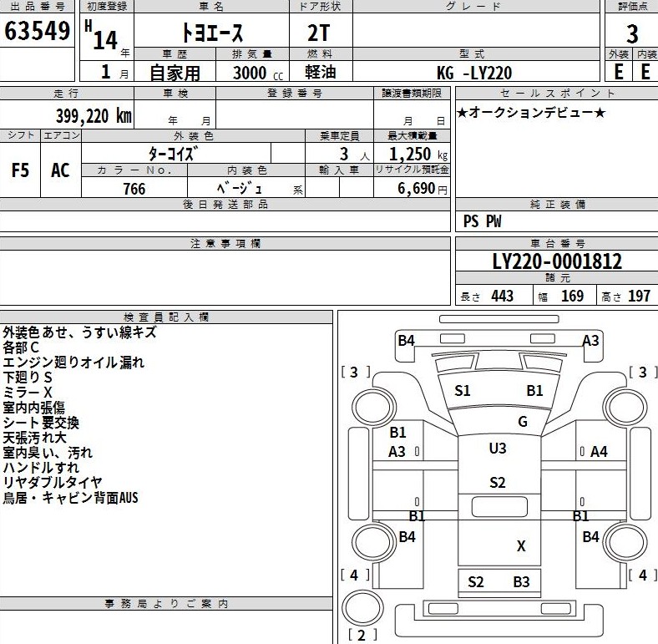Select the chassis number LY220-0001812
Image resolution: width=658 pixels, height=644 pixels.
point(557,261)
